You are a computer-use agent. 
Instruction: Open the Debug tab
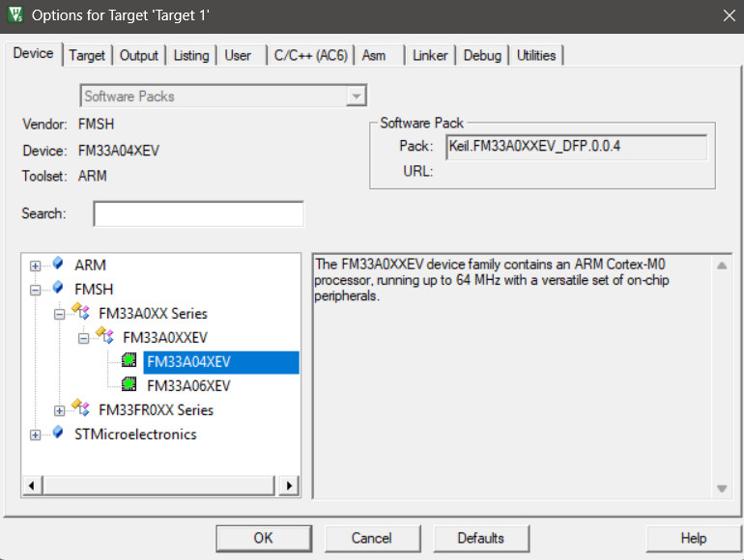[x=482, y=56]
